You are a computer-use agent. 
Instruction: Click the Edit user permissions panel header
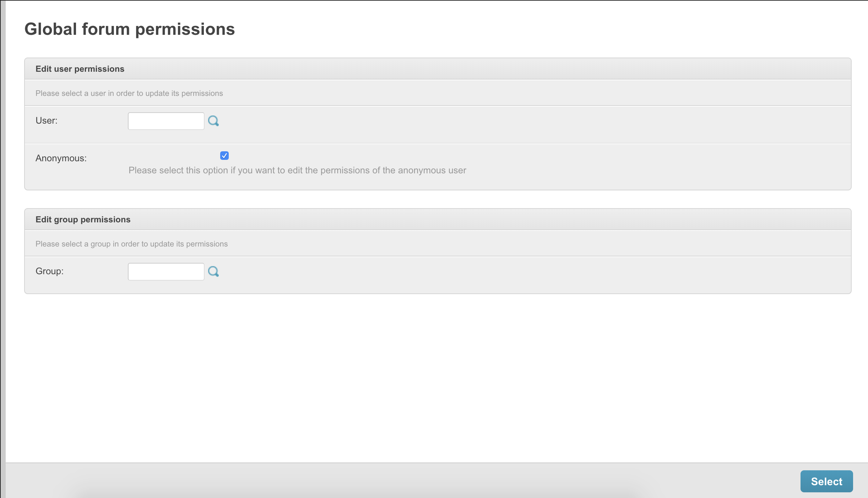click(80, 69)
